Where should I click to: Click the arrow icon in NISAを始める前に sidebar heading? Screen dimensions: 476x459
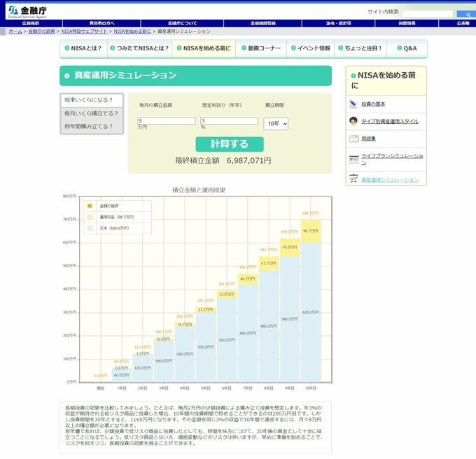tap(352, 75)
